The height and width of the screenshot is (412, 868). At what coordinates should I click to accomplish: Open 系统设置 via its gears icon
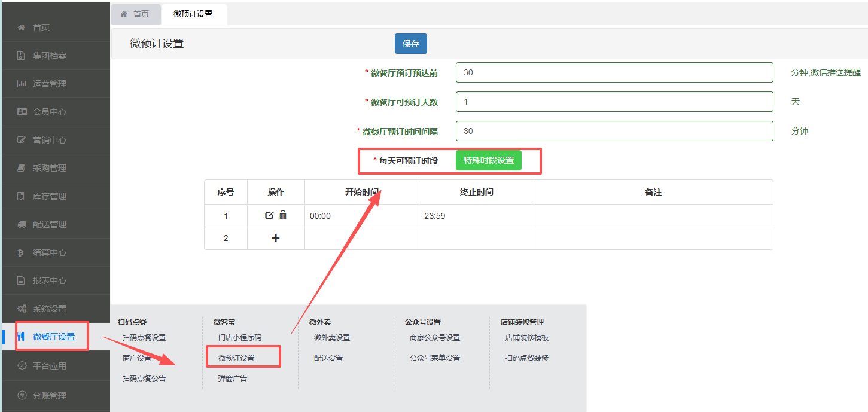22,309
